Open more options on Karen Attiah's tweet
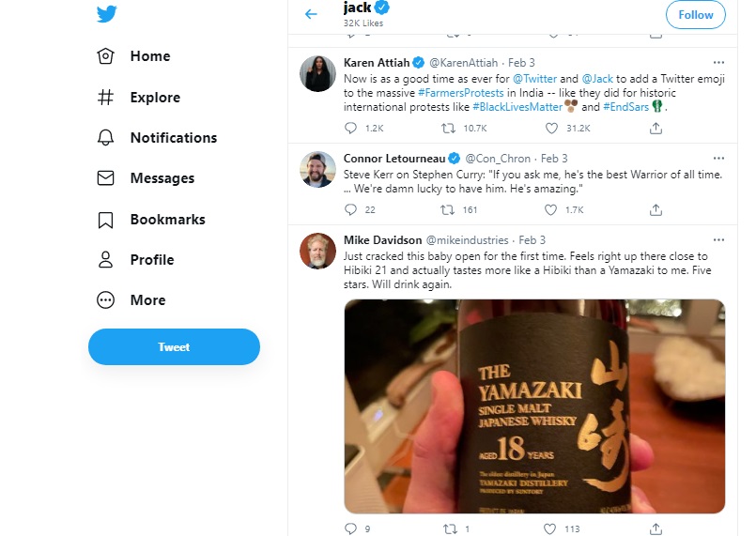This screenshot has height=536, width=756. pos(718,63)
